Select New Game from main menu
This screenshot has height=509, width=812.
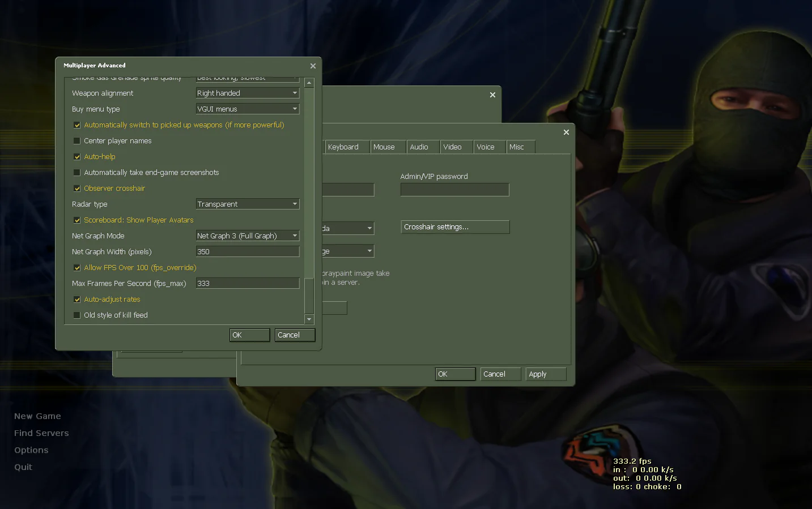pos(37,416)
